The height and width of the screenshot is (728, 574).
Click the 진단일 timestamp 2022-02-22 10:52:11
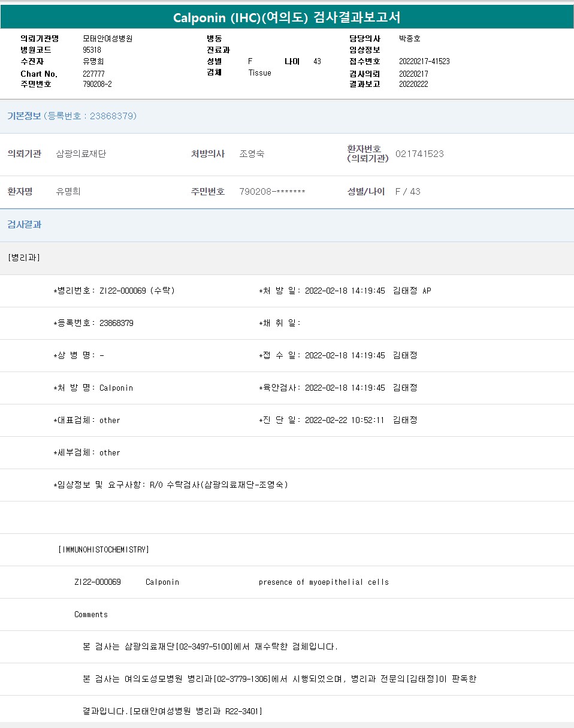click(x=345, y=420)
